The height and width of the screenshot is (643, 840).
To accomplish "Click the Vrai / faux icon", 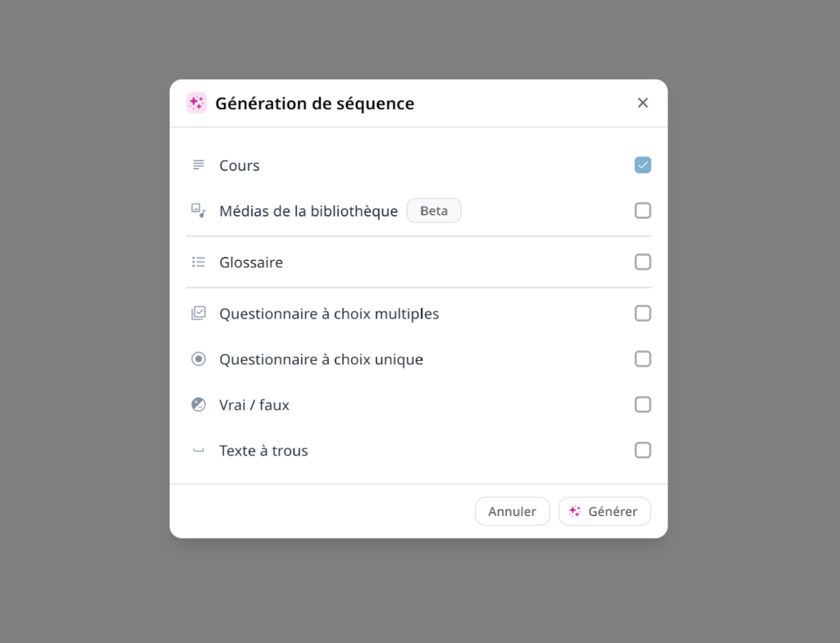I will 199,404.
